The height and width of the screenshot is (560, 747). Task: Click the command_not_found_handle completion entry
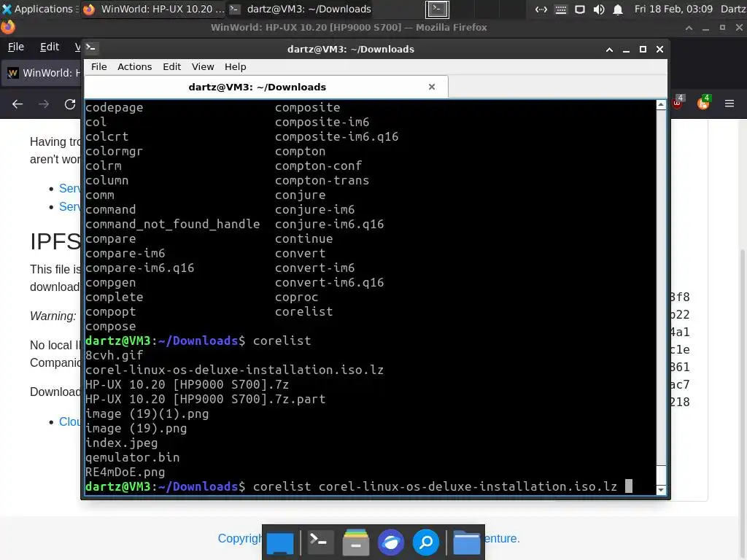pos(172,225)
